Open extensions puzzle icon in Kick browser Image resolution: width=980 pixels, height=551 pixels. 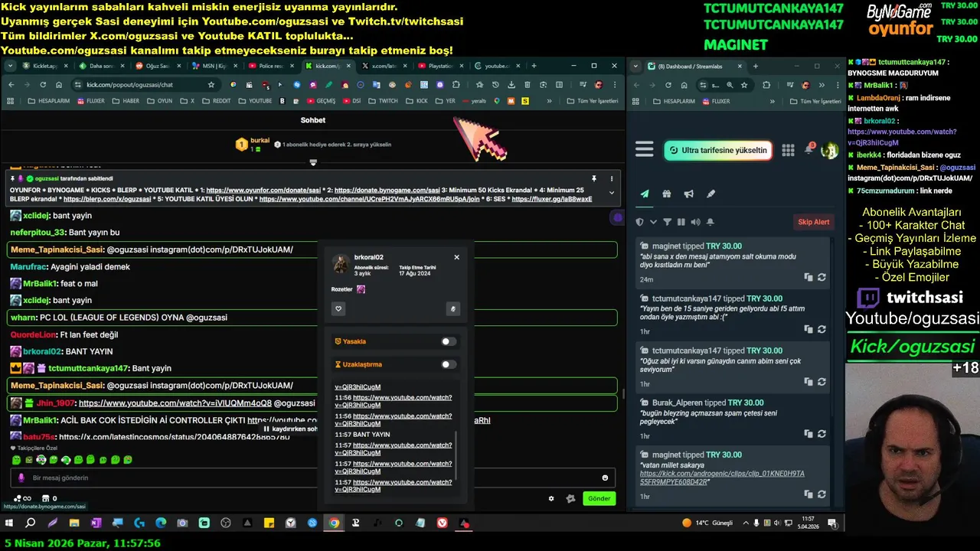[x=456, y=84]
